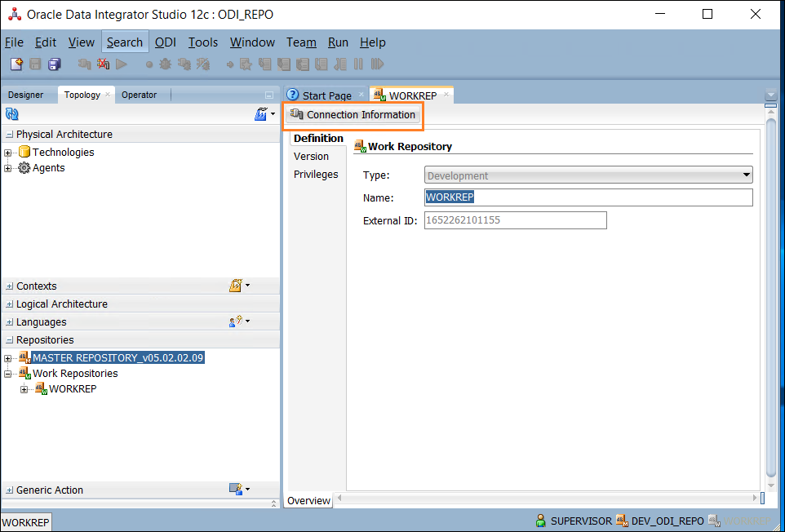Open the Team menu
Screen dimensions: 785x532
point(301,42)
